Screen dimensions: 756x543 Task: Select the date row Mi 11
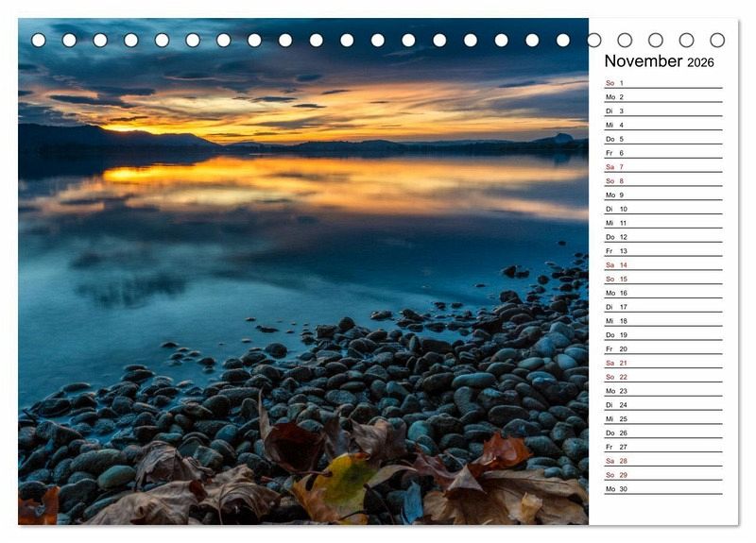coord(663,223)
